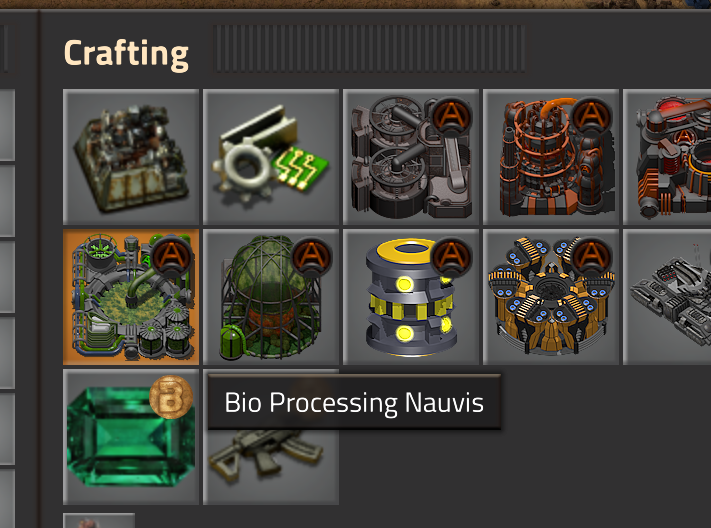Click the bronze B badge on the emerald

pyautogui.click(x=171, y=397)
